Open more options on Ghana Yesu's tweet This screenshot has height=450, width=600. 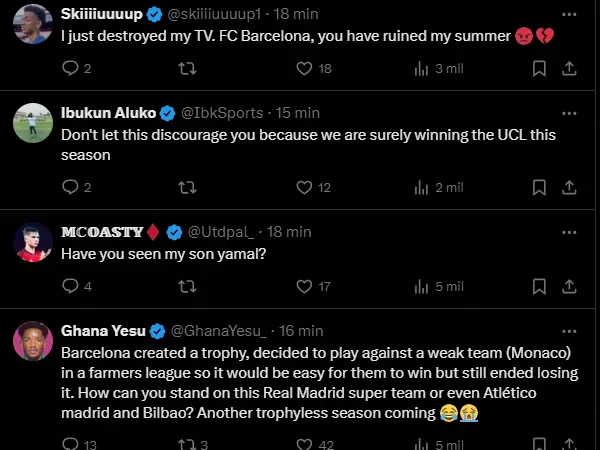[569, 331]
